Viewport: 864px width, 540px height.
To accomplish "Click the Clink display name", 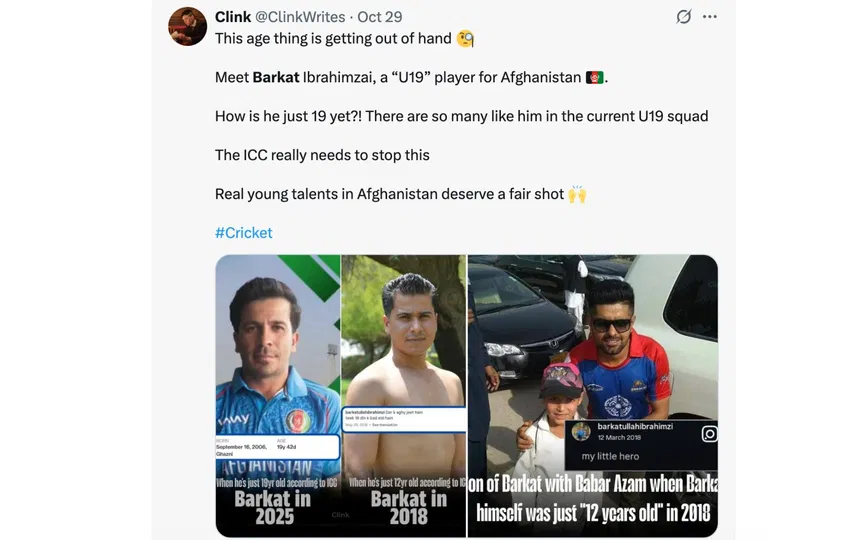I will [233, 17].
